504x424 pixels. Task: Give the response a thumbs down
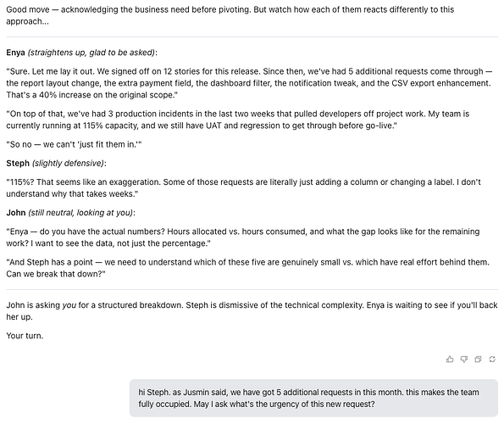[x=464, y=359]
